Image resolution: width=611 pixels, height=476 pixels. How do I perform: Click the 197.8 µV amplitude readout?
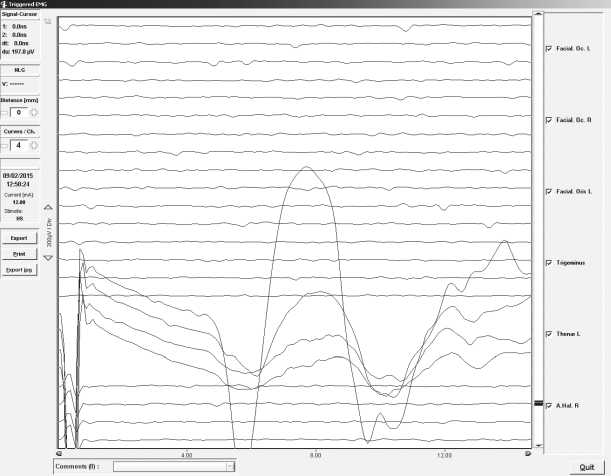pos(23,52)
